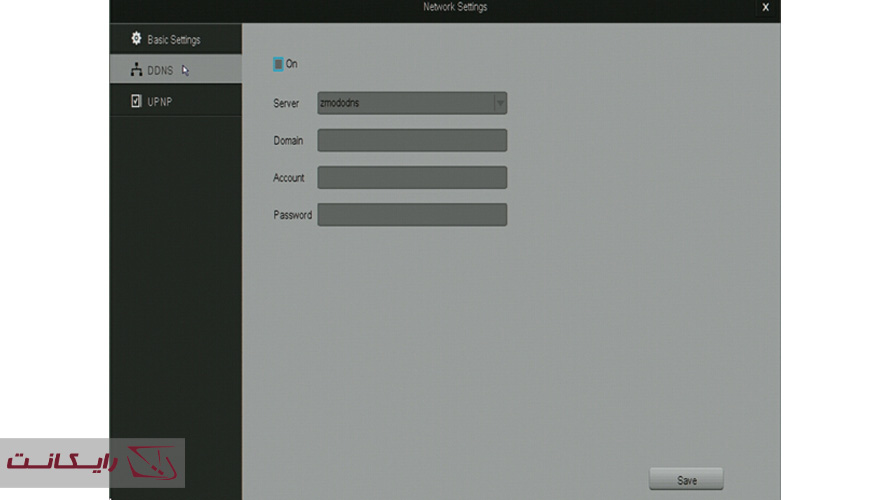Click the Raykanet logo watermark
The image size is (889, 500).
(x=92, y=463)
